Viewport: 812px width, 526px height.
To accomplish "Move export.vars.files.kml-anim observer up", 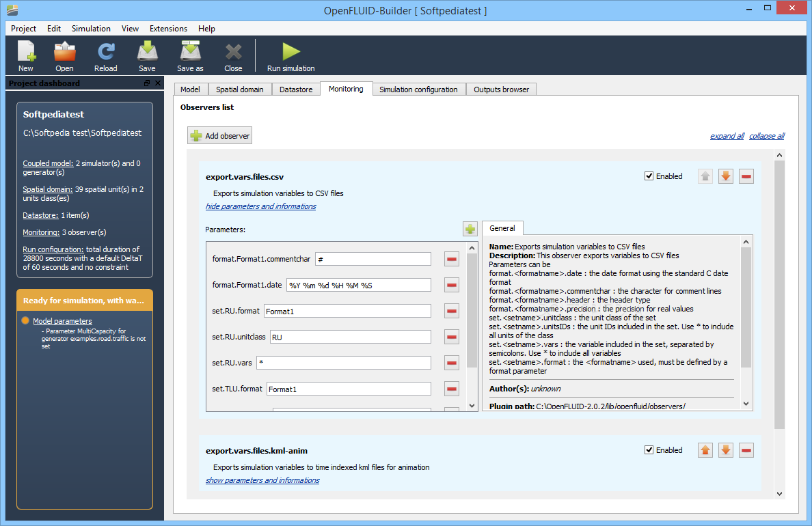I will click(x=705, y=450).
